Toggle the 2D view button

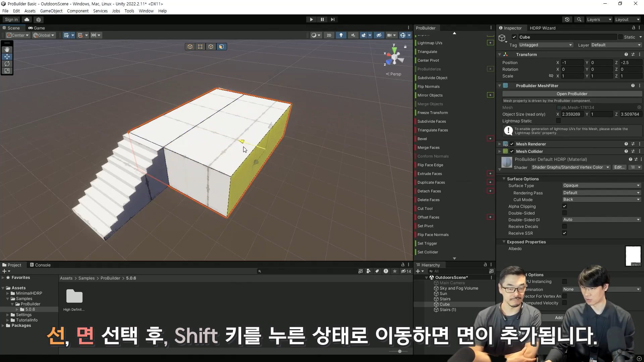[x=329, y=35]
